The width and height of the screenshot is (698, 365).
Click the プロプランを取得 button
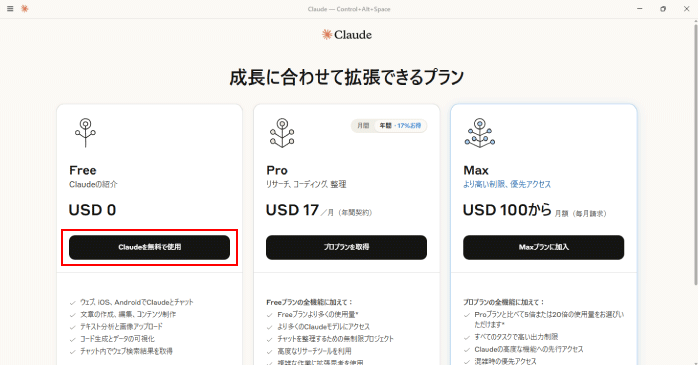coord(346,247)
